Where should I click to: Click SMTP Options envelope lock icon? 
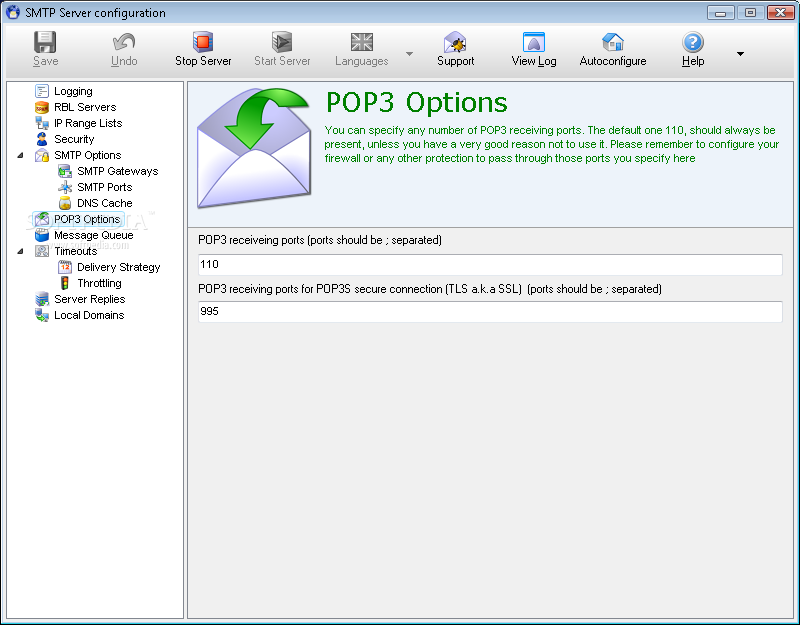coord(42,155)
